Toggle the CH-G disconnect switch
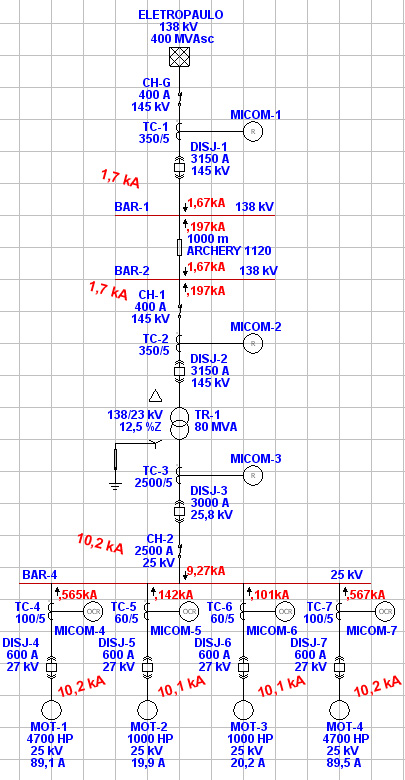This screenshot has width=405, height=780. click(x=180, y=97)
